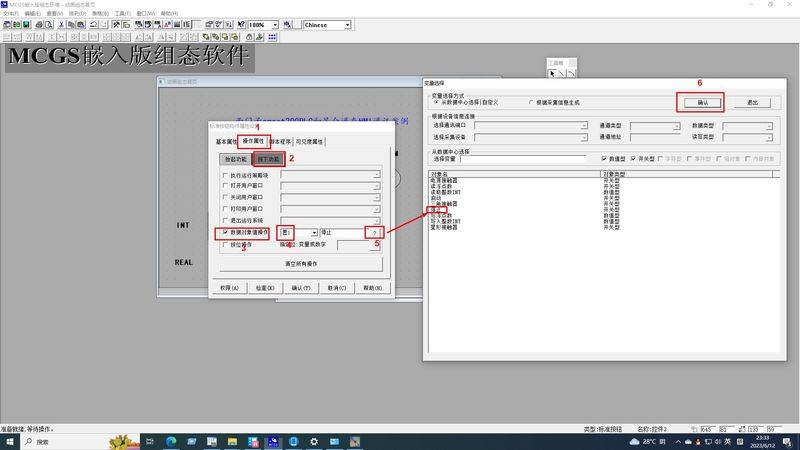The width and height of the screenshot is (800, 450).
Task: Open the 编辑(E) menu
Action: 32,13
